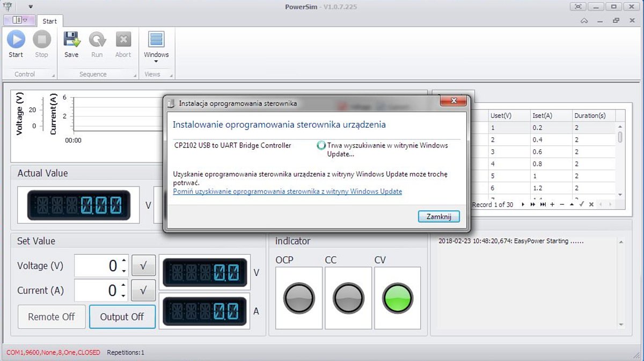Decrease the Voltage value with down arrow
This screenshot has width=644, height=361.
[x=124, y=271]
